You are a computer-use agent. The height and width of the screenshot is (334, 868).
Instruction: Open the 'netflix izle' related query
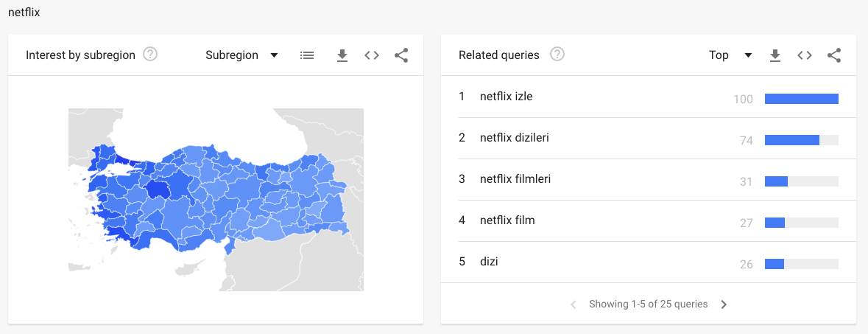pos(506,97)
